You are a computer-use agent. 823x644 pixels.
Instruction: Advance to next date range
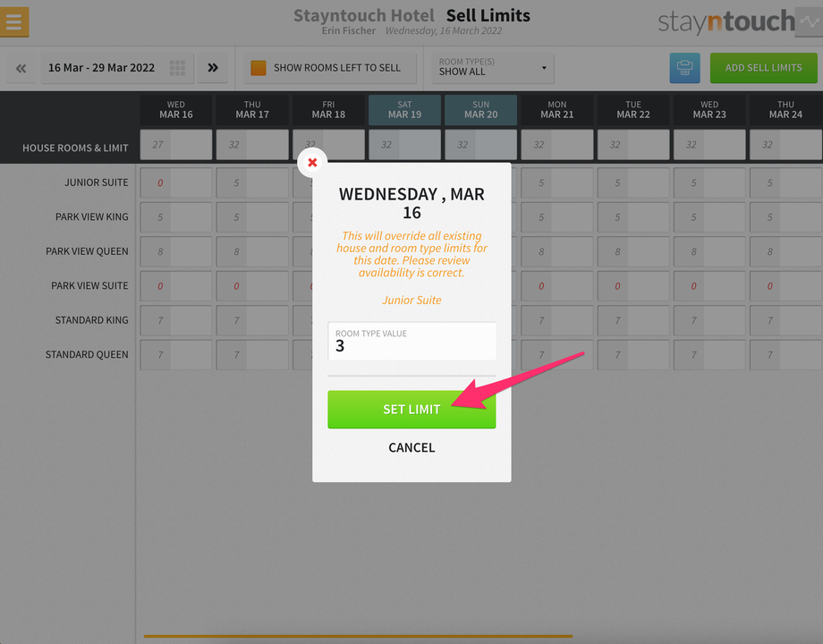click(x=213, y=68)
